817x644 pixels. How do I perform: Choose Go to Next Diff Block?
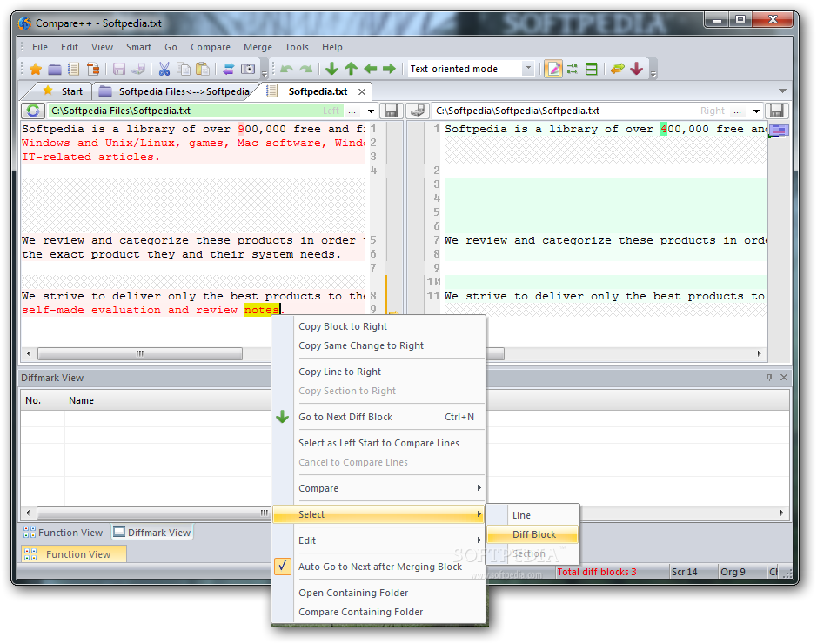tap(379, 417)
